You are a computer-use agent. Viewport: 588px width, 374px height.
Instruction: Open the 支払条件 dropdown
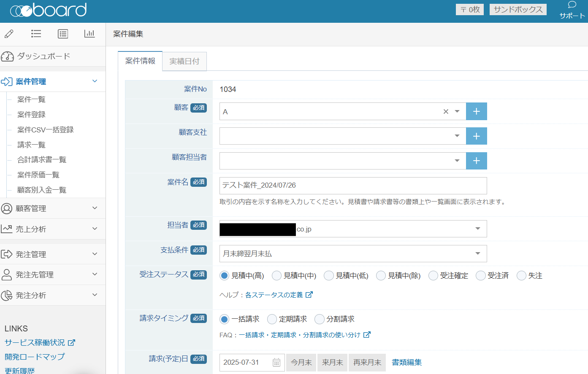tap(353, 254)
